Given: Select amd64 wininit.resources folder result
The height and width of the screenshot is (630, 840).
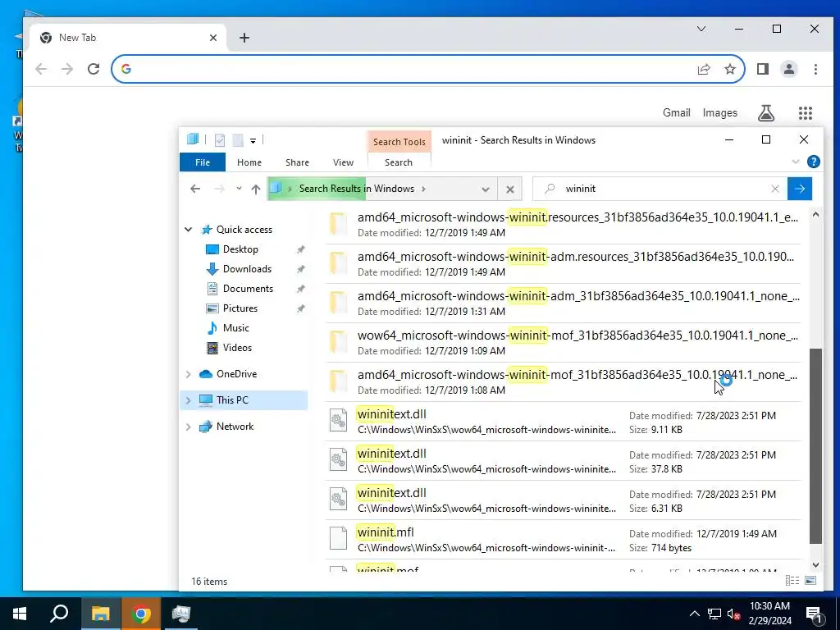Looking at the screenshot, I should [x=563, y=225].
